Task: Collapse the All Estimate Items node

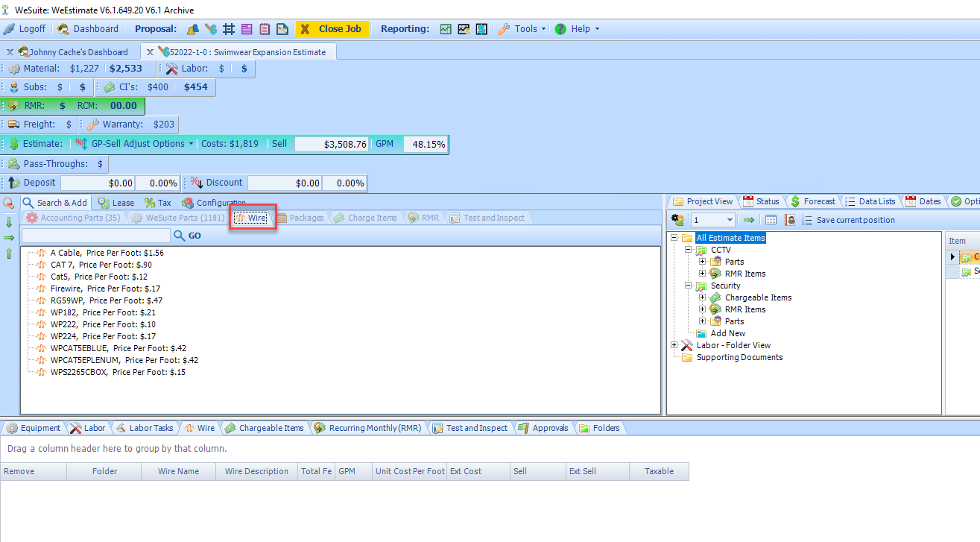Action: [674, 238]
